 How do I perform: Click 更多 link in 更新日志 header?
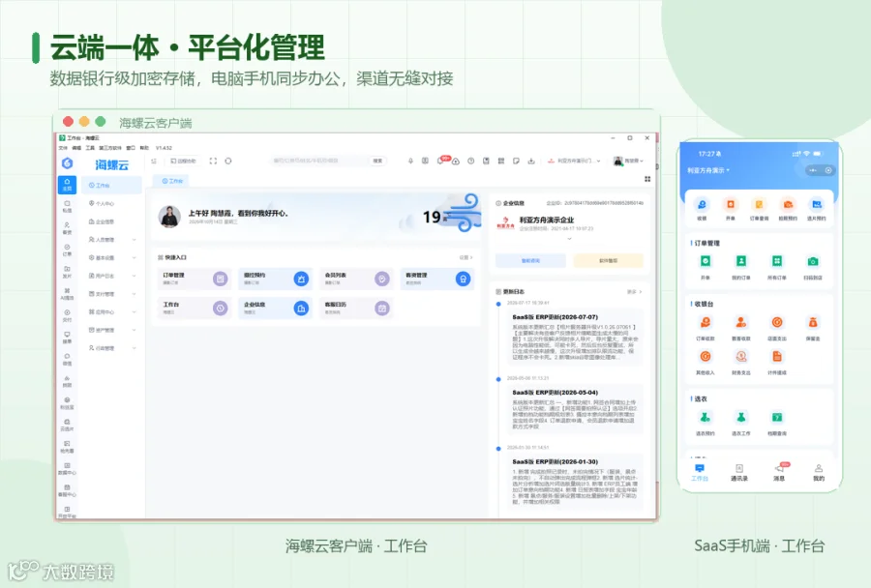(x=634, y=291)
